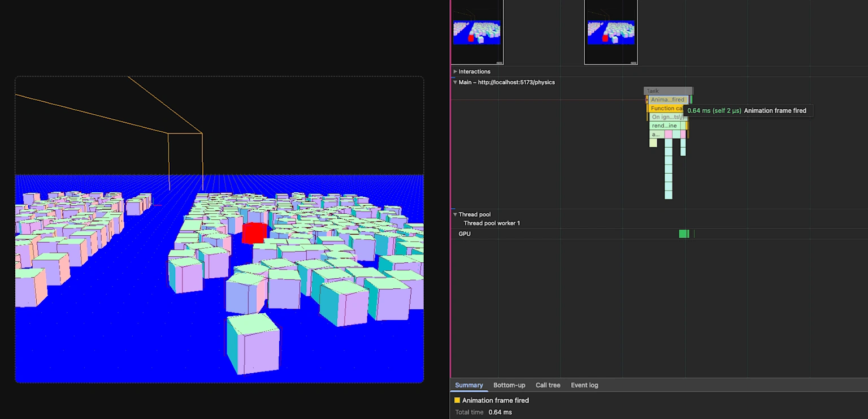Screen dimensions: 868x419
Task: Select the yellow Function call entry
Action: pyautogui.click(x=665, y=109)
